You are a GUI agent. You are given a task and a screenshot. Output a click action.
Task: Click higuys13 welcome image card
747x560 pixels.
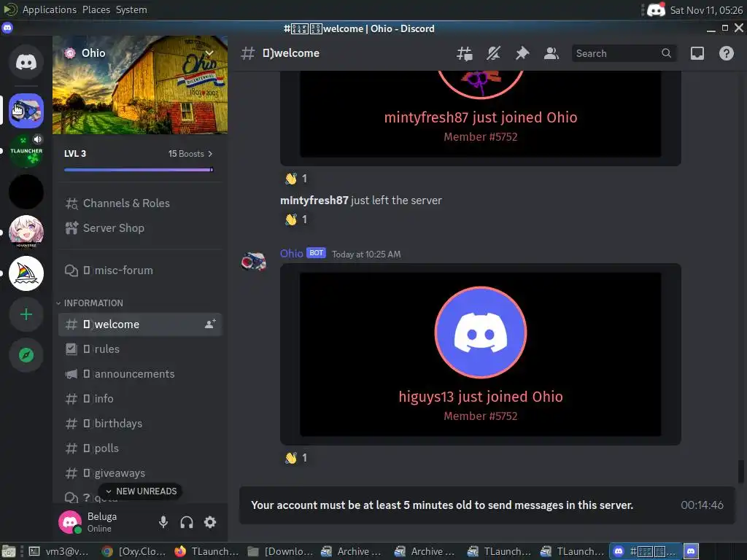tap(480, 354)
